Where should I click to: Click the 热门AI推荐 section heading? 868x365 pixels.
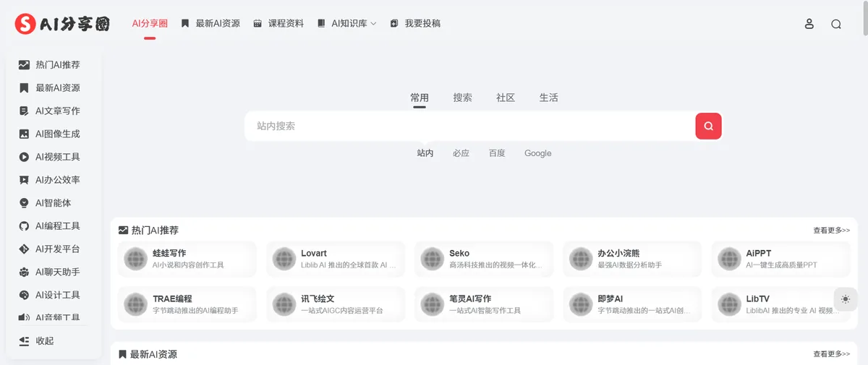(148, 231)
